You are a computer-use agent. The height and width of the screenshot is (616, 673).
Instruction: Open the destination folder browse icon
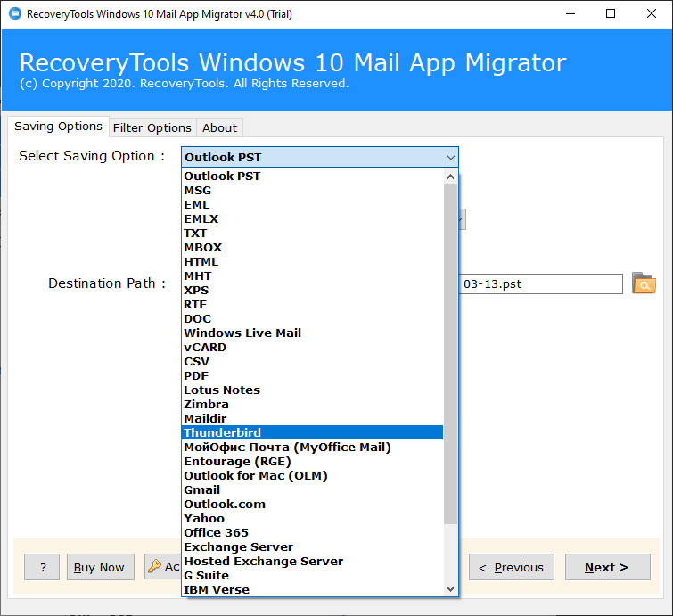pyautogui.click(x=644, y=283)
